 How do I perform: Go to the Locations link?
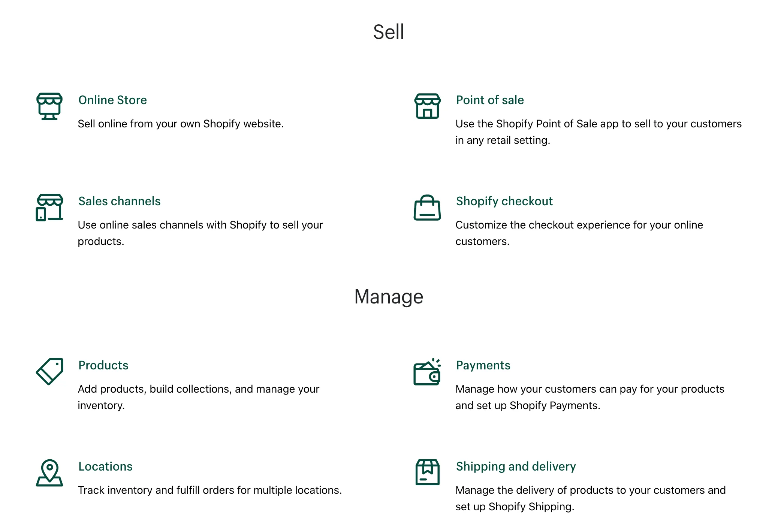[105, 466]
